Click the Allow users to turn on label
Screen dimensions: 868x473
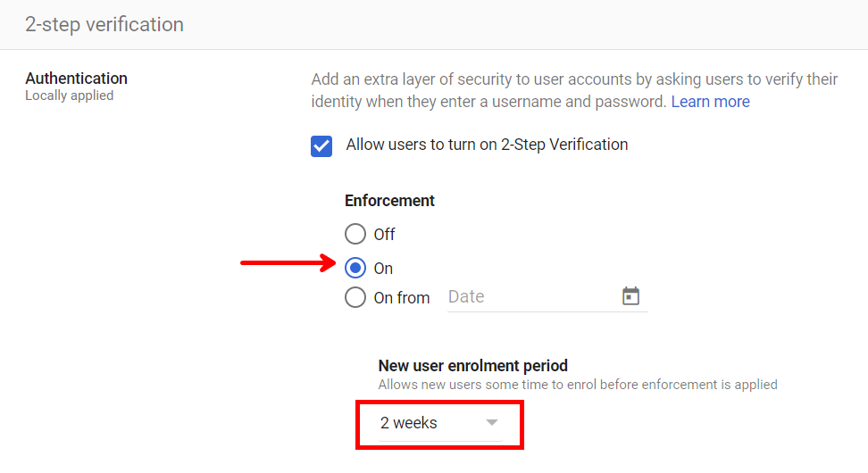(x=487, y=145)
